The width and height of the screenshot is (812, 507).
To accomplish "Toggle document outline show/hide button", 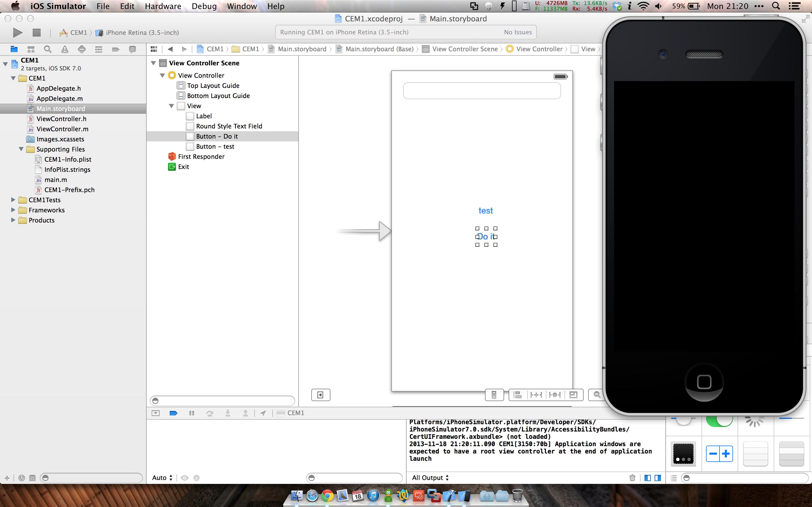I will coord(321,395).
